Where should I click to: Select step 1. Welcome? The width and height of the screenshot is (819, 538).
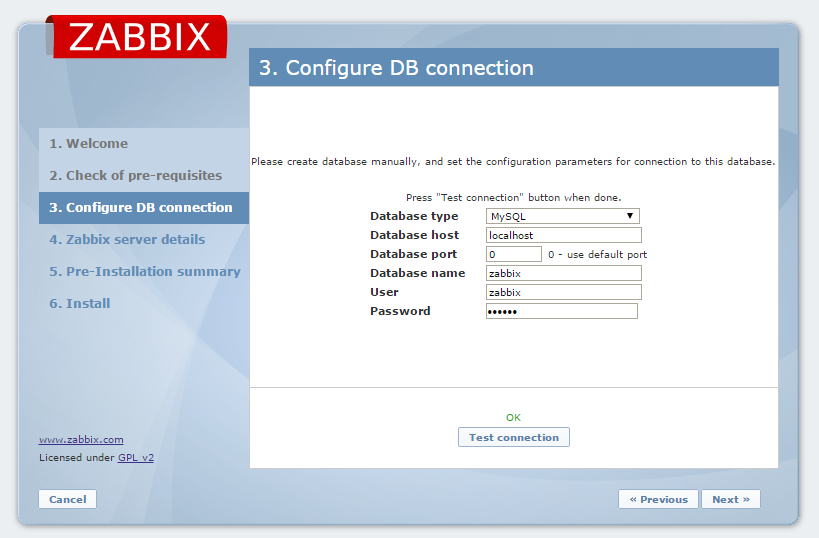[x=89, y=144]
